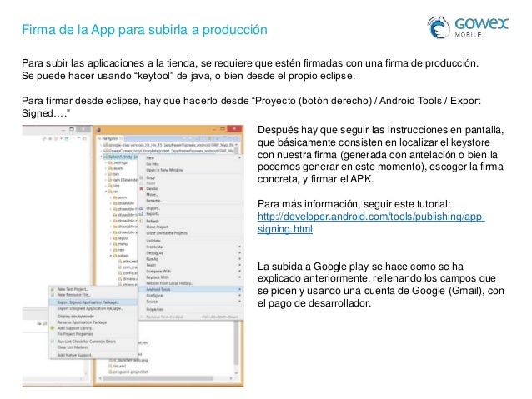Select proguard-project.txt file in Navigator
This screenshot has width=532, height=399.
coord(128,372)
